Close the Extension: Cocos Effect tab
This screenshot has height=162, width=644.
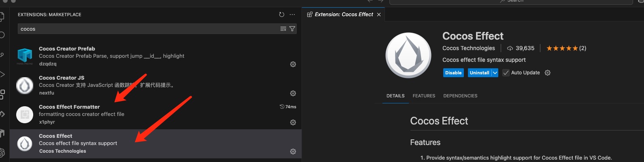point(379,15)
